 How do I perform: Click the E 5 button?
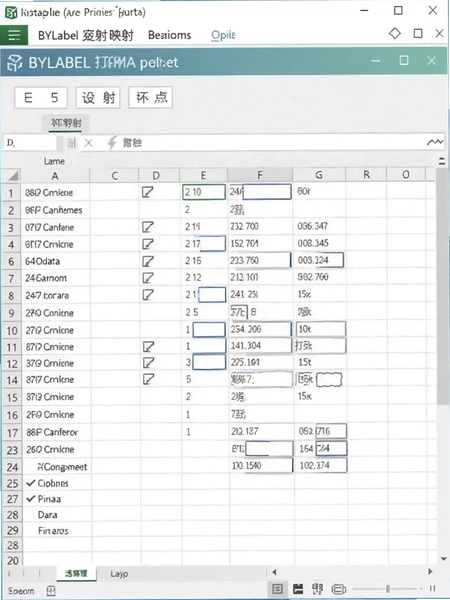click(x=41, y=98)
